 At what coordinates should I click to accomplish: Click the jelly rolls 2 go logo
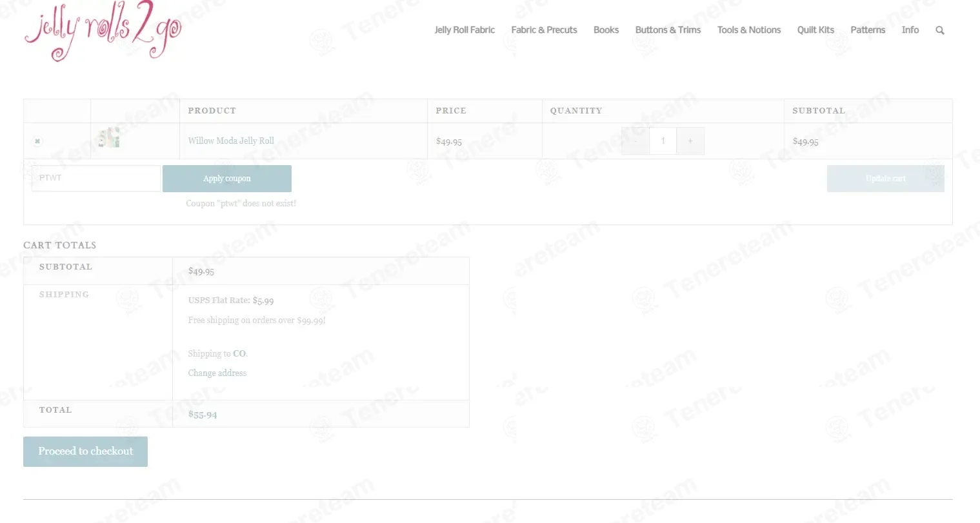[x=103, y=31]
